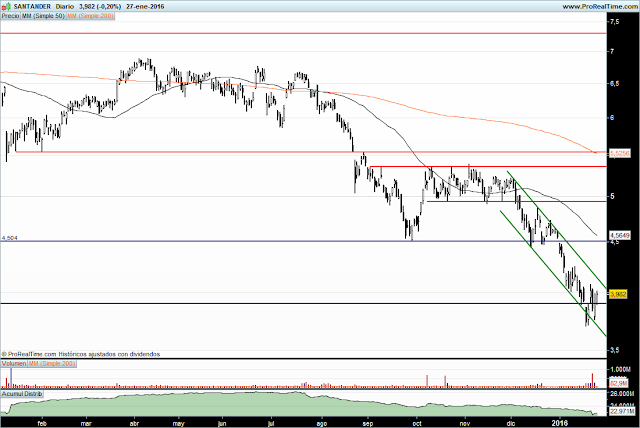Click the www.ProRealTime.com link at top right
This screenshot has height=428, width=640.
pyautogui.click(x=600, y=7)
